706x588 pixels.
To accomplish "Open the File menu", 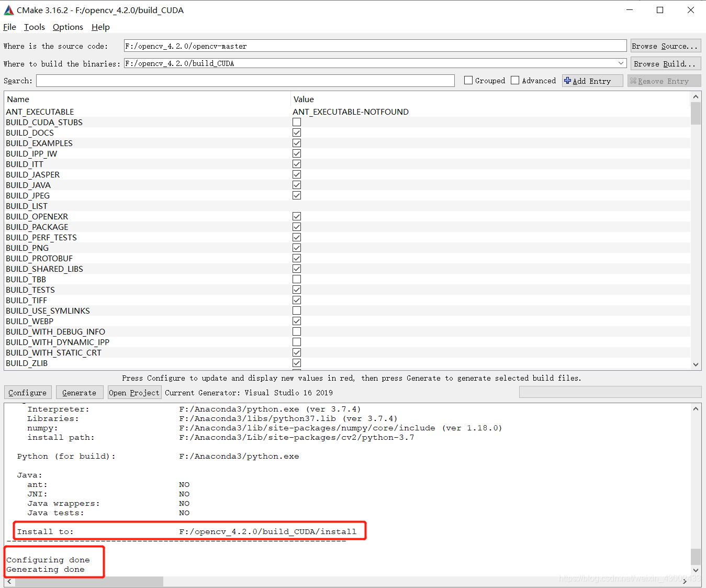I will (9, 27).
